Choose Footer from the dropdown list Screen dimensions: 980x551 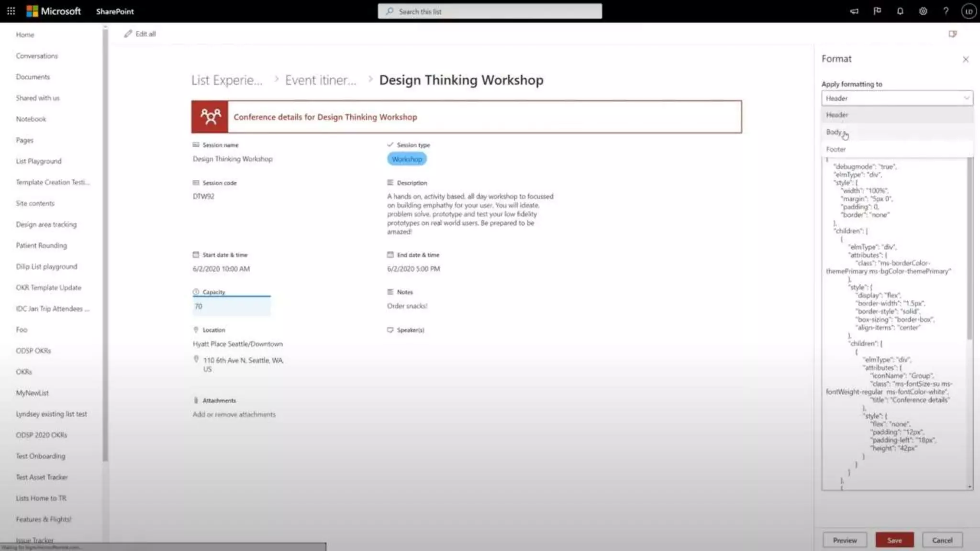(836, 149)
